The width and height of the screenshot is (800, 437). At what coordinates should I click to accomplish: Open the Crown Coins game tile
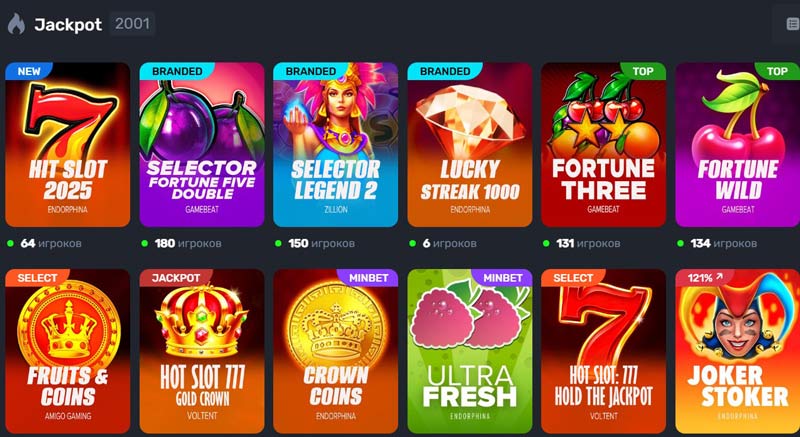(335, 351)
